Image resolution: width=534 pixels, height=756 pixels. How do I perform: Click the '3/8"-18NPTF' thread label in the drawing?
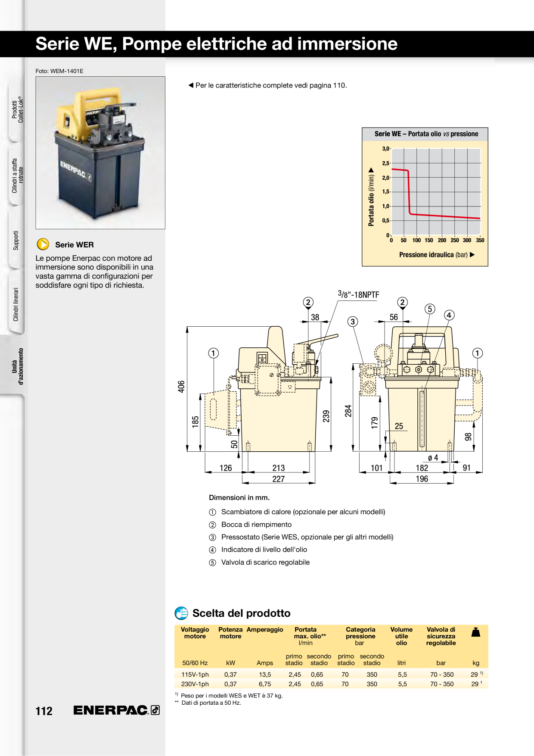pyautogui.click(x=358, y=294)
